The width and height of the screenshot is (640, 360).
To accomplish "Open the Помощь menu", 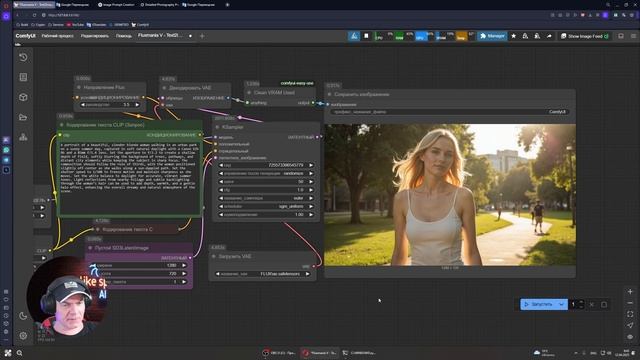I will pos(124,36).
